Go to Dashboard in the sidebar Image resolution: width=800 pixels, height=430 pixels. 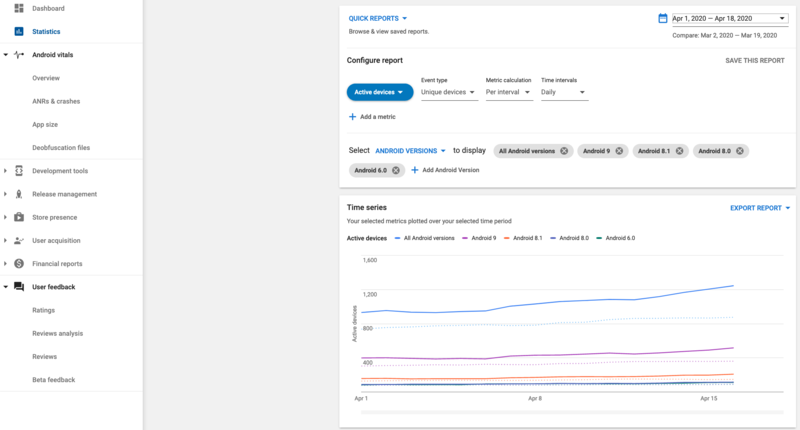coord(48,8)
